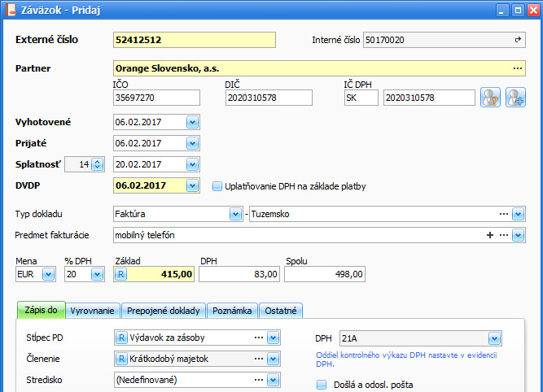
Task: Click the Interné číslo field
Action: [x=444, y=40]
